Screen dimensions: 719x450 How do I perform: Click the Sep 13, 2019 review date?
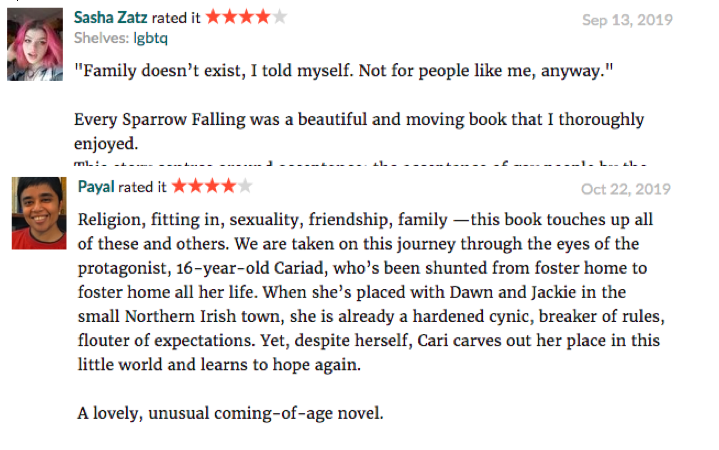(627, 19)
